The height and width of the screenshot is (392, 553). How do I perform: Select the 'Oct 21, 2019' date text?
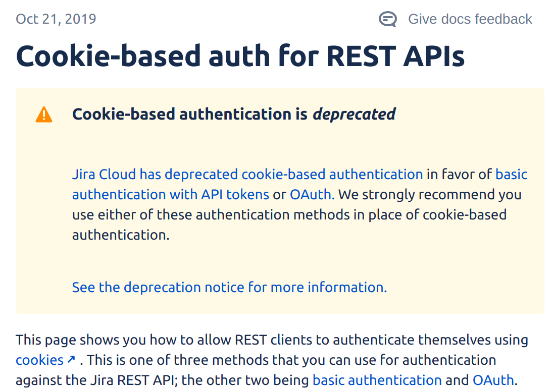tap(56, 19)
